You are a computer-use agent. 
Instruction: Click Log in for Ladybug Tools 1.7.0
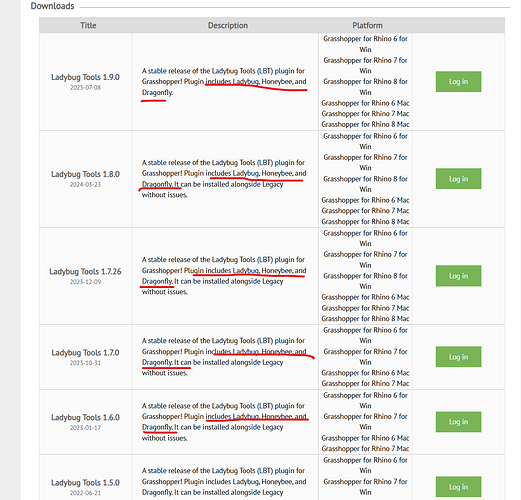pos(458,357)
